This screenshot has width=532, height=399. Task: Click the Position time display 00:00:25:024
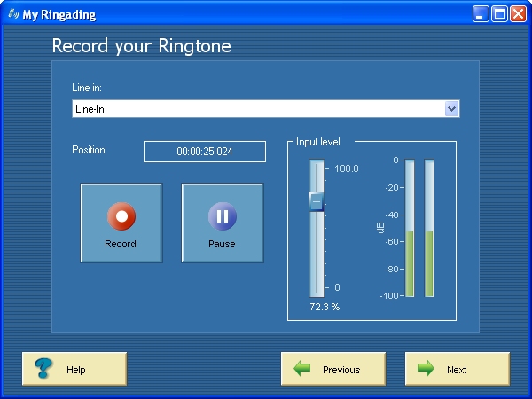point(205,152)
